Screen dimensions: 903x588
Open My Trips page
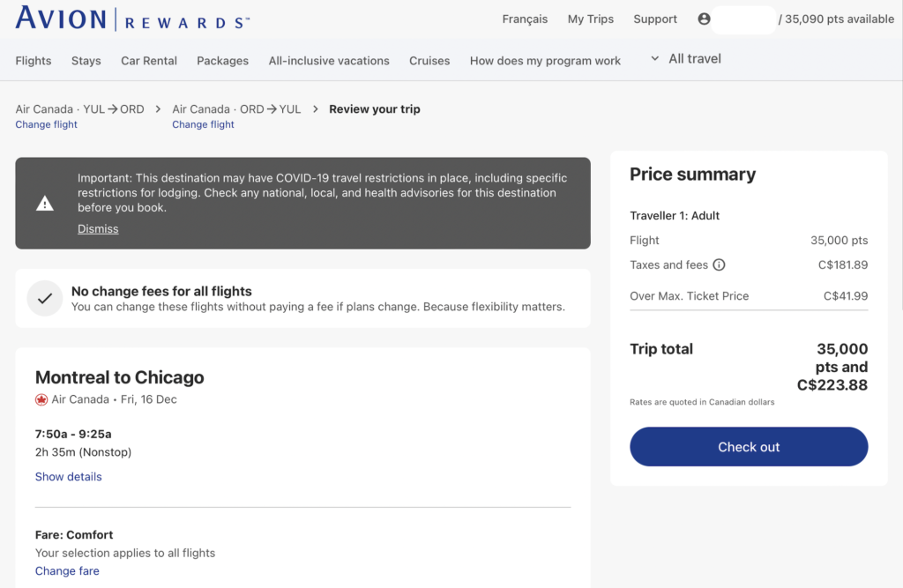tap(591, 19)
